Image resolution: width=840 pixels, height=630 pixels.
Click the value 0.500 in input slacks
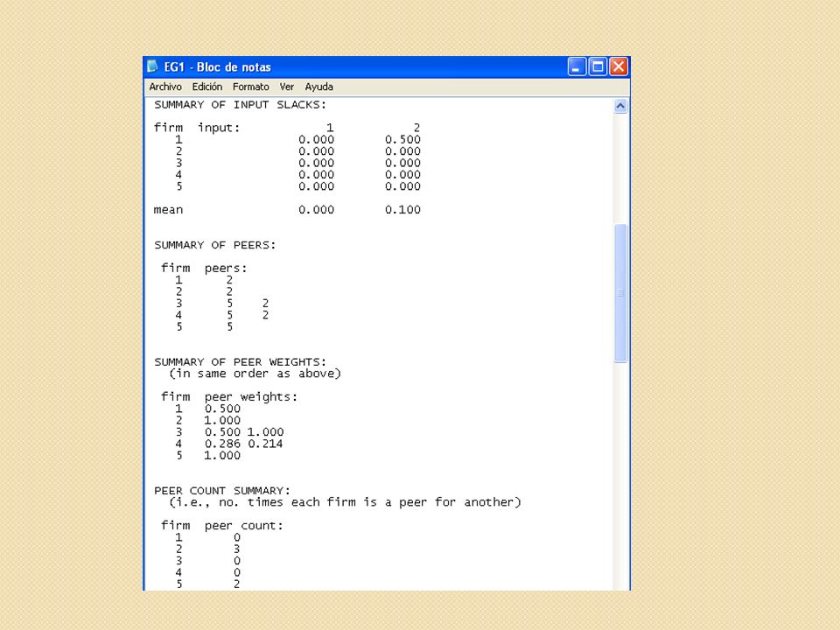[x=402, y=140]
